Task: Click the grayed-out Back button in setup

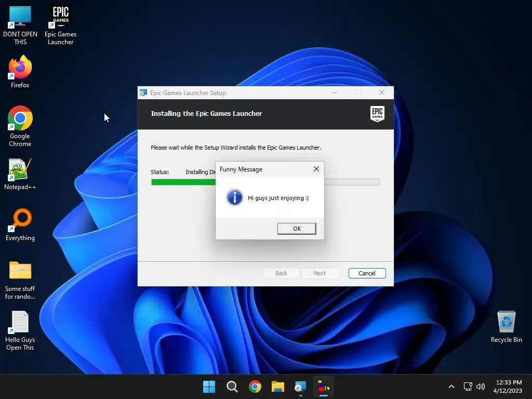Action: 281,273
